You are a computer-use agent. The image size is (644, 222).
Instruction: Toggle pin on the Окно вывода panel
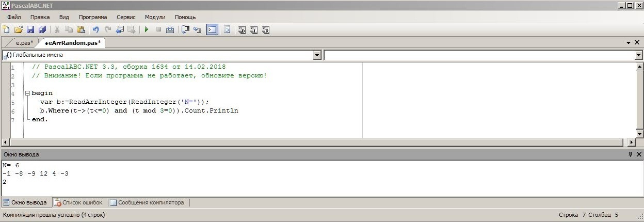[630, 154]
